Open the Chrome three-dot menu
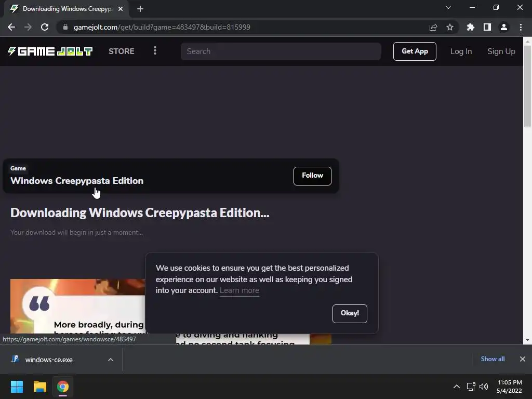The width and height of the screenshot is (532, 399). (521, 27)
